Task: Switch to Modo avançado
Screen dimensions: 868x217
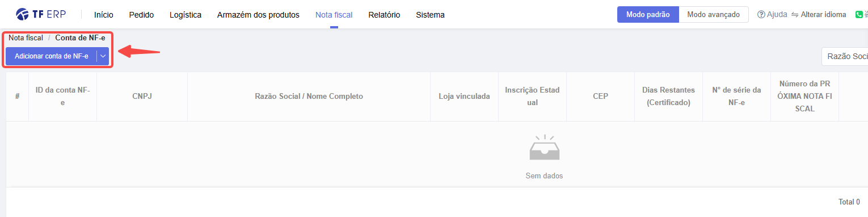Action: pyautogui.click(x=714, y=15)
